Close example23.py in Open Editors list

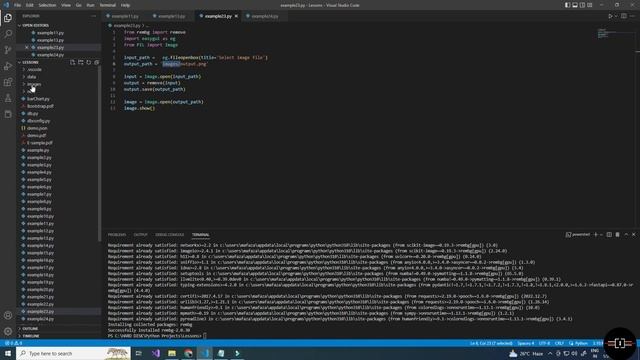[27, 47]
